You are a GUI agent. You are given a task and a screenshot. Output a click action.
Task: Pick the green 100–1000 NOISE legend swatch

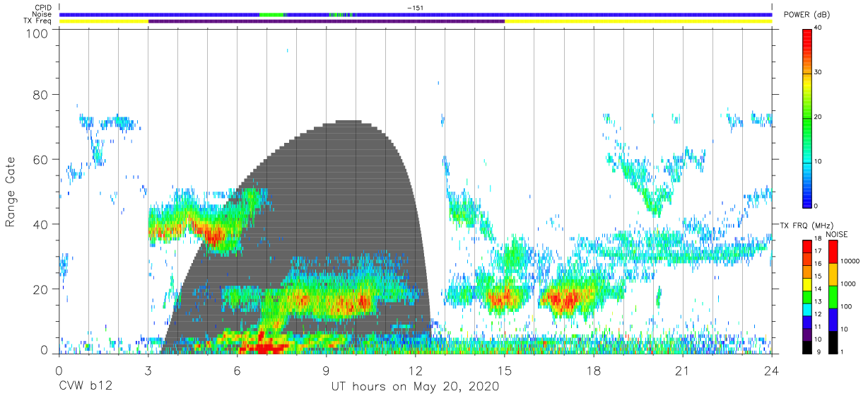832,296
